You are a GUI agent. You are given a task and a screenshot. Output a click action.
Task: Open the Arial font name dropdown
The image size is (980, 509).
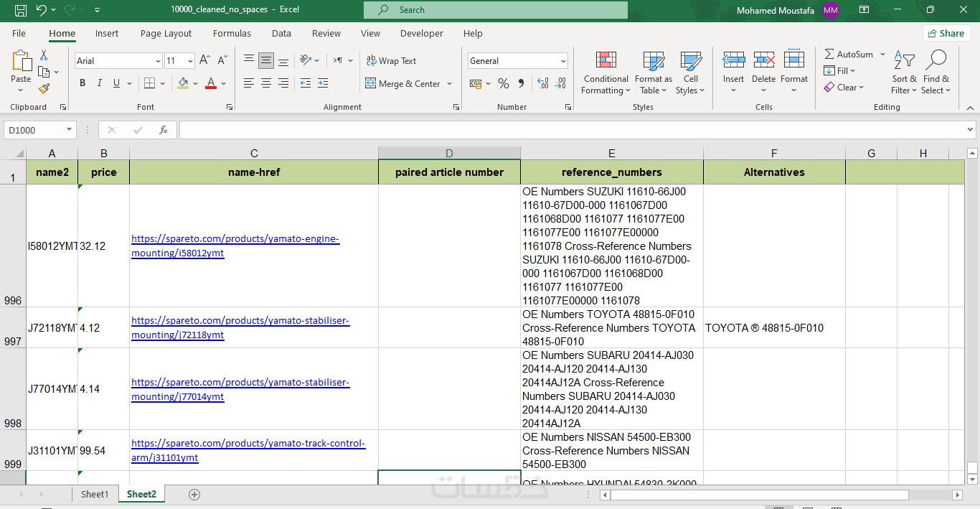click(x=158, y=61)
